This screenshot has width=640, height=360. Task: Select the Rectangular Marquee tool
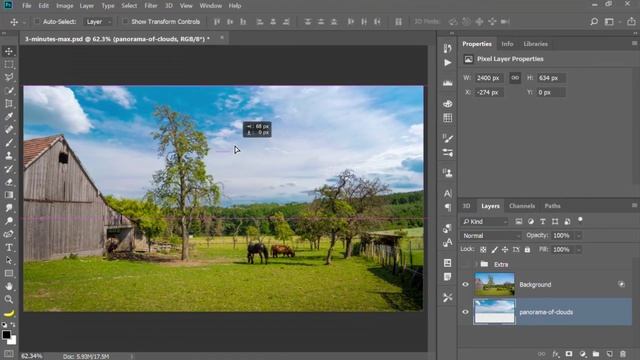(9, 64)
